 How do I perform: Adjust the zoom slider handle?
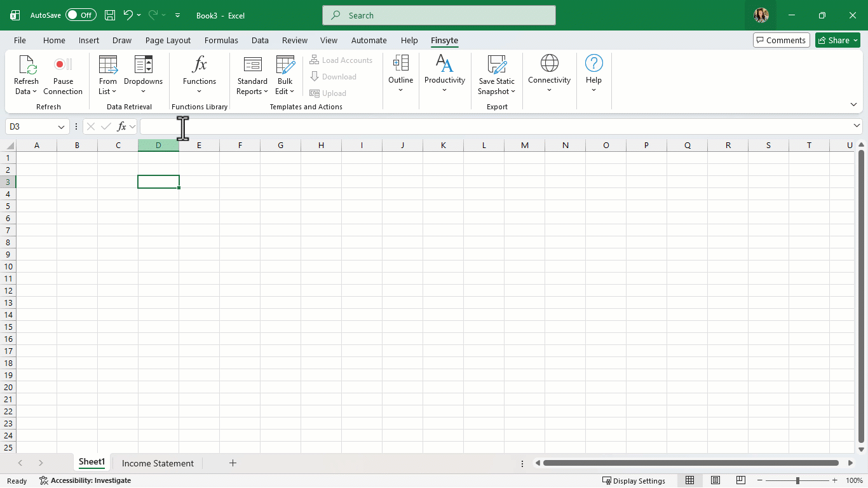(x=797, y=480)
